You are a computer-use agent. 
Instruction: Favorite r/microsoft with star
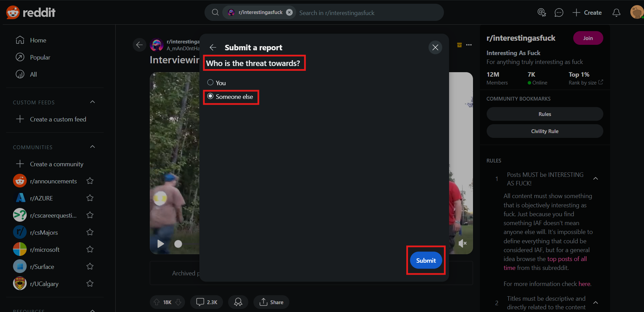point(90,249)
